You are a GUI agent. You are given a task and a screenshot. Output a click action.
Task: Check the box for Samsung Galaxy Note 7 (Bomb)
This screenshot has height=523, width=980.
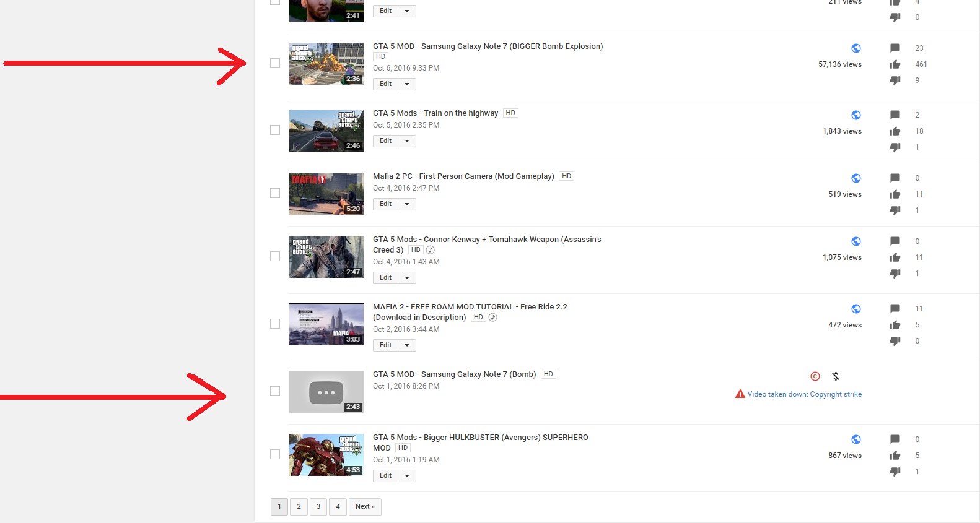(x=275, y=391)
